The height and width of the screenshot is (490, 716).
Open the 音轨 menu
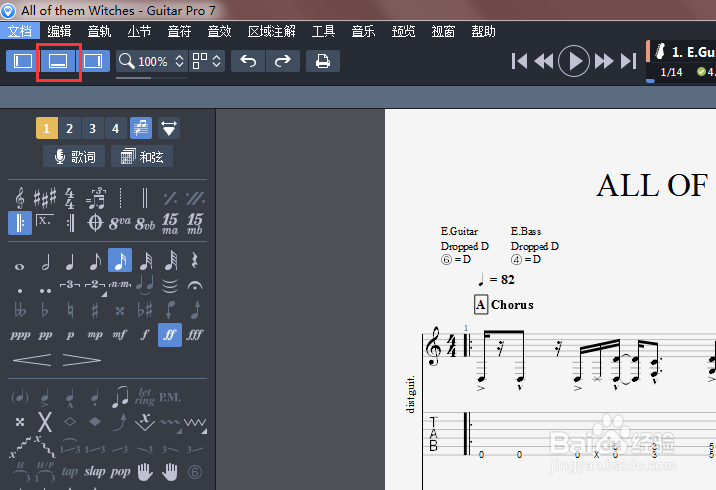(99, 31)
